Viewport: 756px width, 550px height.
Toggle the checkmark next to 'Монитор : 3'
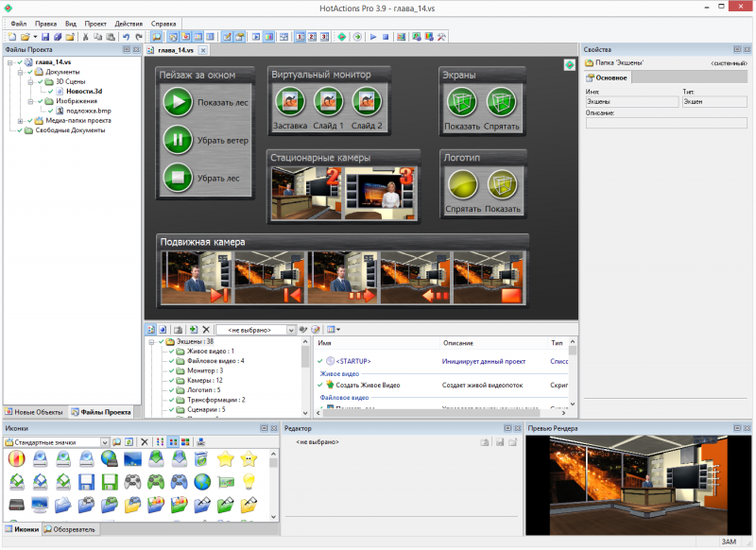tap(171, 370)
